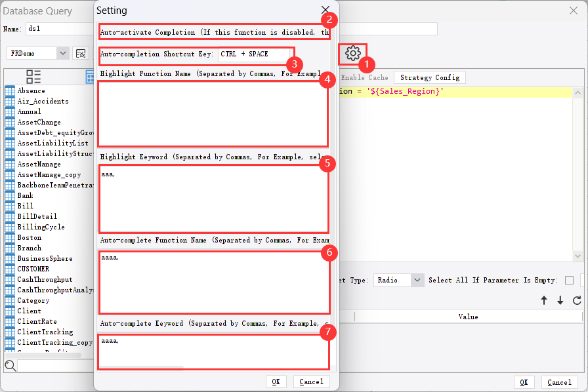Screen dimensions: 588x392
Task: Click the database connection edit icon beside FRDemo
Action: 80,54
